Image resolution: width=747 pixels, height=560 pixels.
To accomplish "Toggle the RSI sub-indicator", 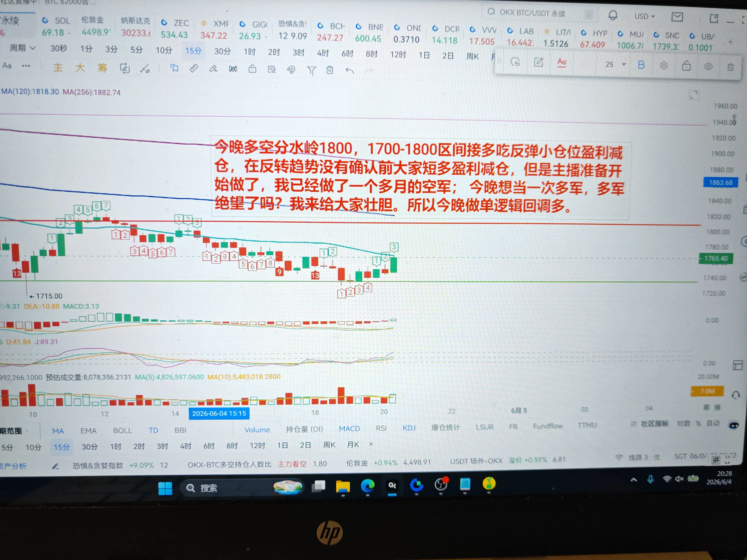I will click(381, 428).
